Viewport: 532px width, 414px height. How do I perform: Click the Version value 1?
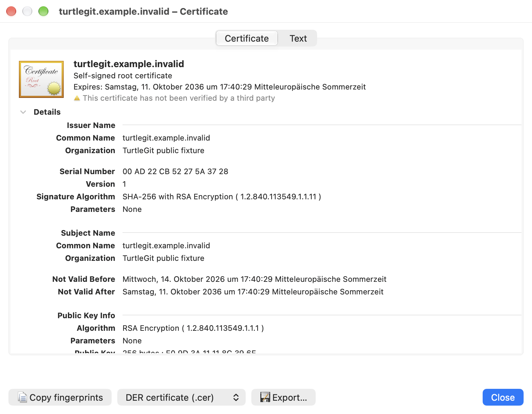[124, 184]
